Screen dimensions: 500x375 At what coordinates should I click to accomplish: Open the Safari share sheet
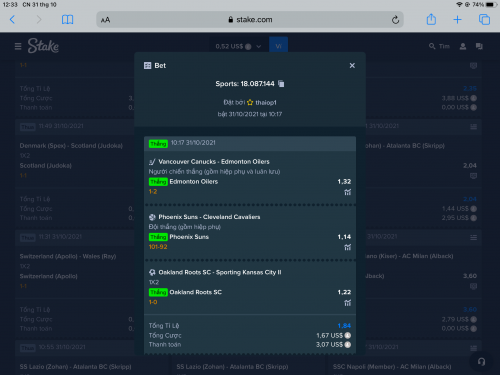pyautogui.click(x=431, y=19)
